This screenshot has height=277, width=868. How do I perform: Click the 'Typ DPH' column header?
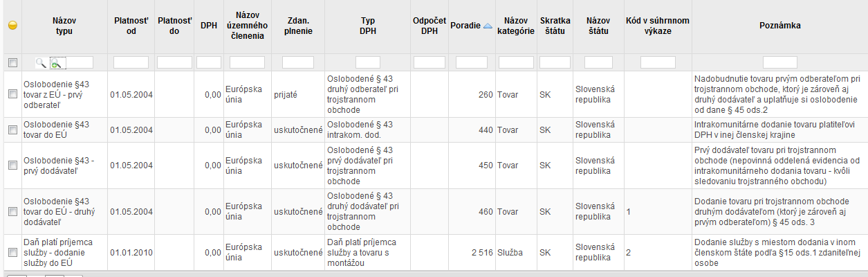[367, 26]
